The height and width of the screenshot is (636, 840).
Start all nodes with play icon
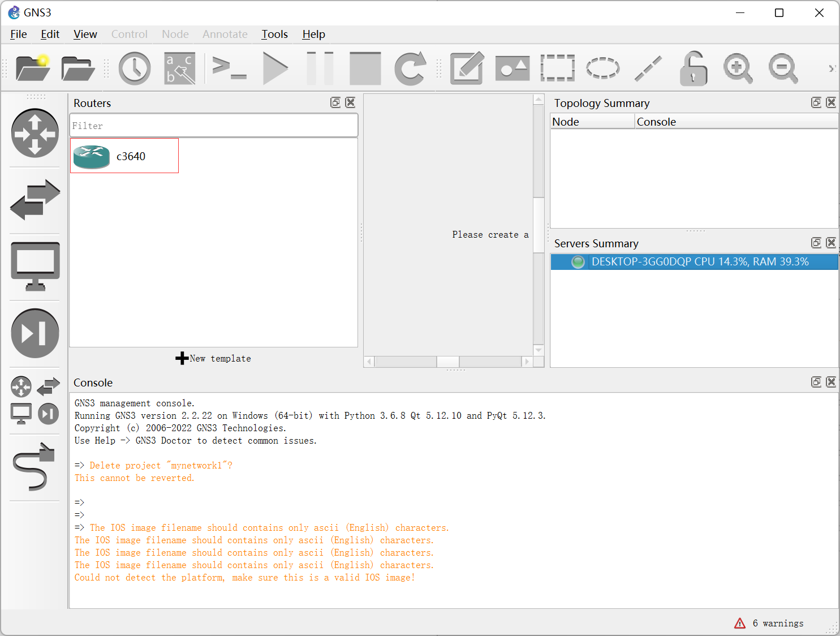click(x=275, y=68)
